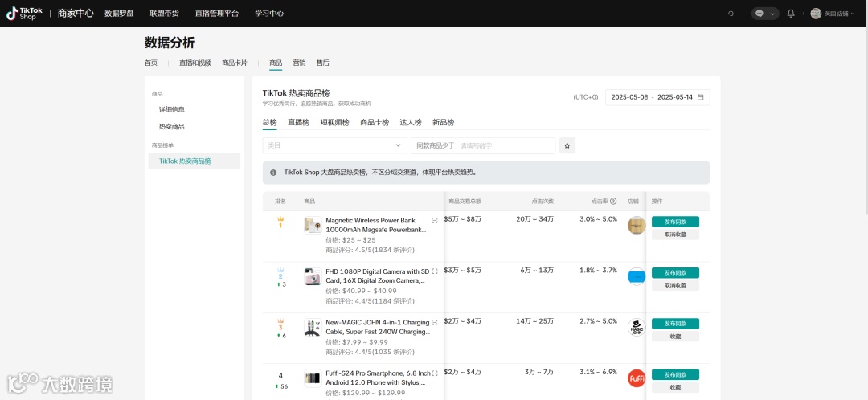The width and height of the screenshot is (868, 400).
Task: Click the info icon in the grey notice
Action: 273,173
